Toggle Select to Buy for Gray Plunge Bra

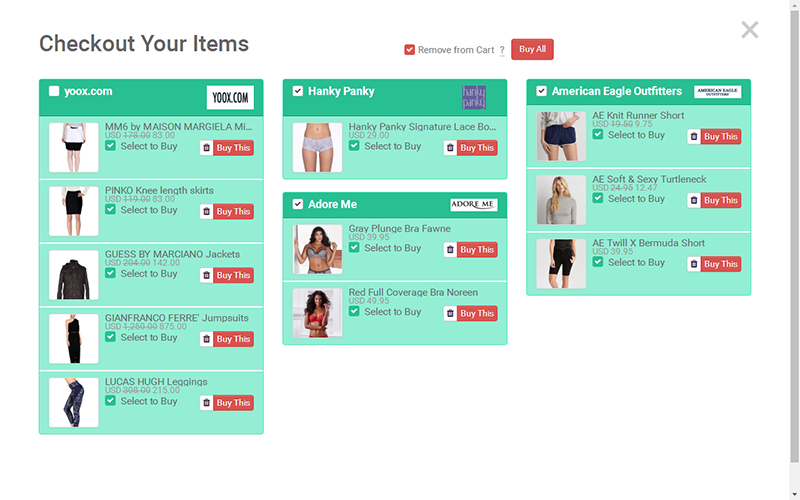click(x=354, y=248)
